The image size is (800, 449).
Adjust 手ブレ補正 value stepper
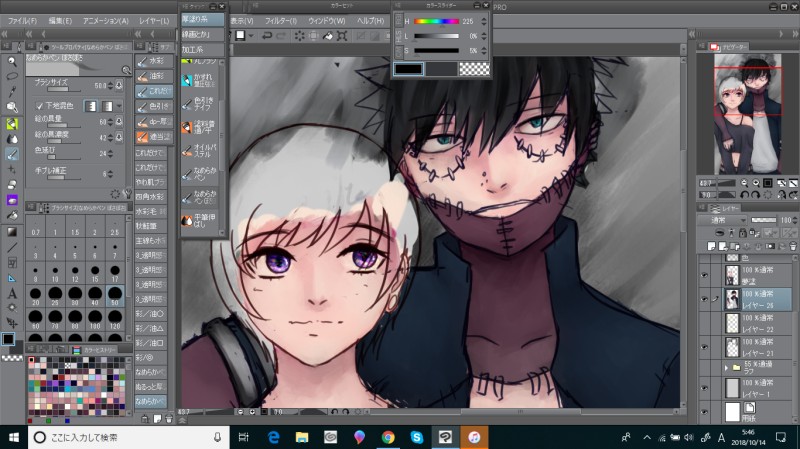(x=110, y=174)
